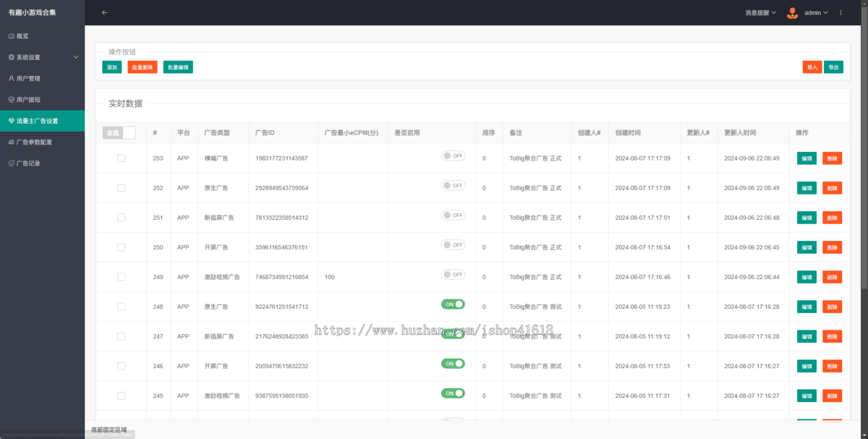Open the 消息提醒 dropdown
This screenshot has width=868, height=439.
760,12
